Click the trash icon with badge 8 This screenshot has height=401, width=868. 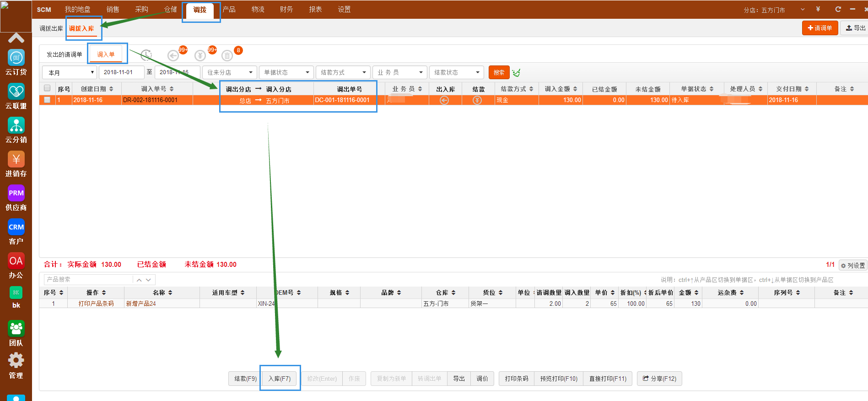[x=227, y=56]
